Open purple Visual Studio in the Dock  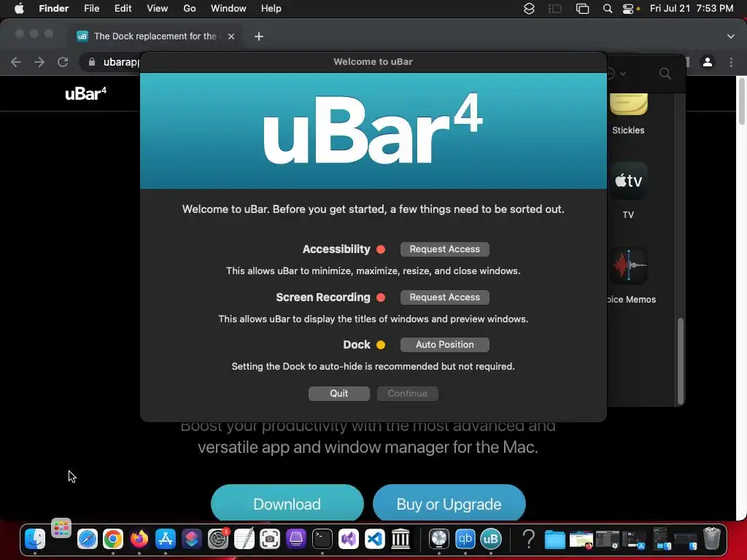tap(348, 539)
